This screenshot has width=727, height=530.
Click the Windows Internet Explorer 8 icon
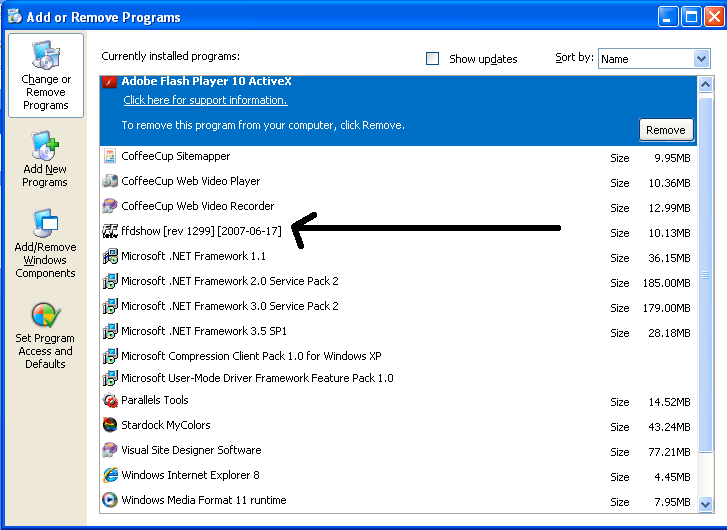pos(109,475)
